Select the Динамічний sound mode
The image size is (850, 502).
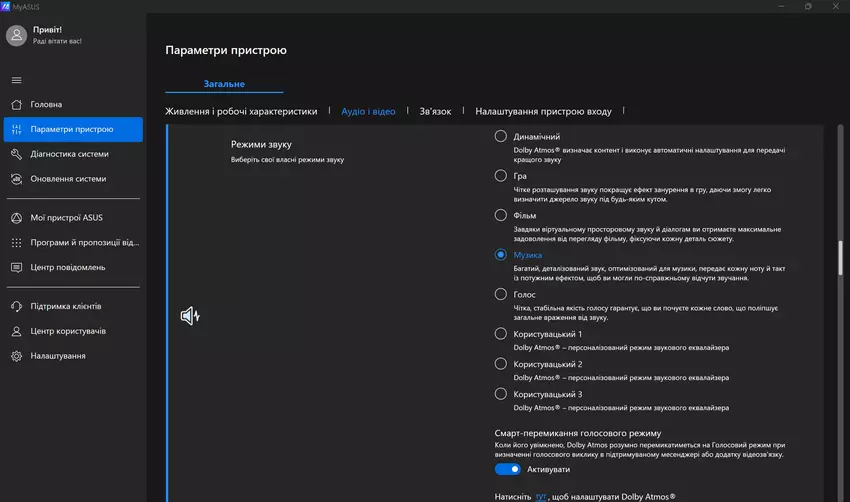pyautogui.click(x=501, y=136)
